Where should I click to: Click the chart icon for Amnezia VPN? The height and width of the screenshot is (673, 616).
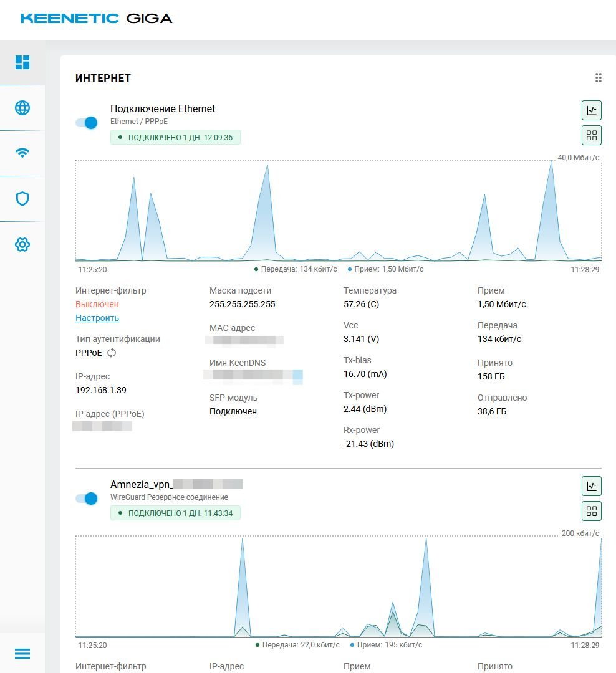[591, 486]
